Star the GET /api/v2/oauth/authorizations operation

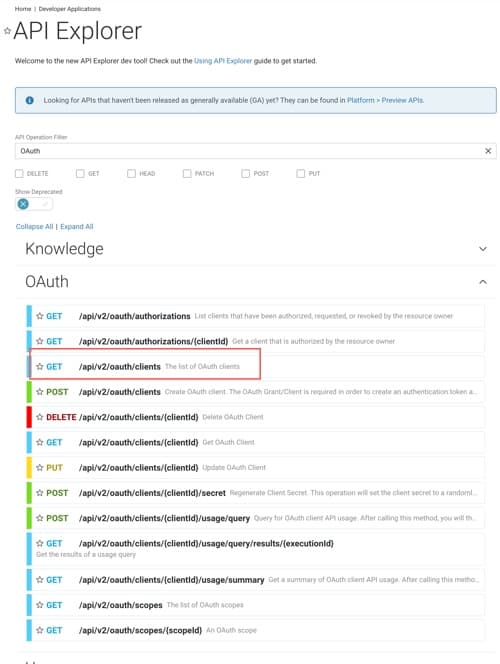pyautogui.click(x=40, y=316)
